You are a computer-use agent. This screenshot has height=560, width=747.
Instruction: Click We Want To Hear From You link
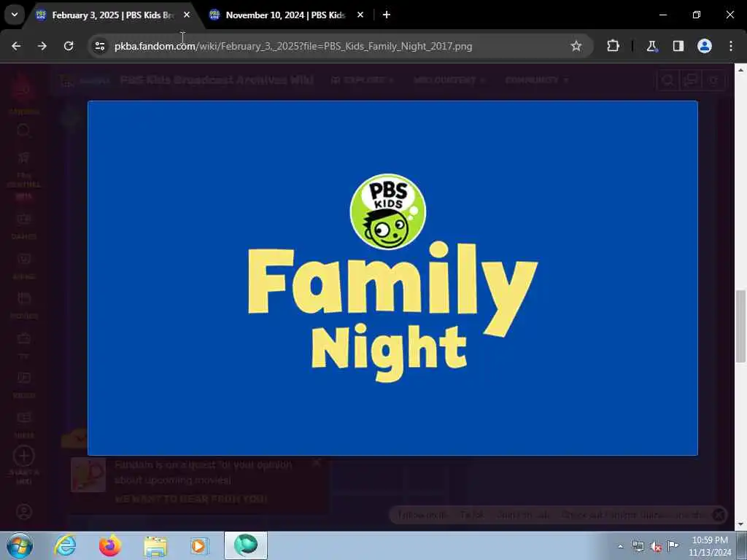(190, 499)
